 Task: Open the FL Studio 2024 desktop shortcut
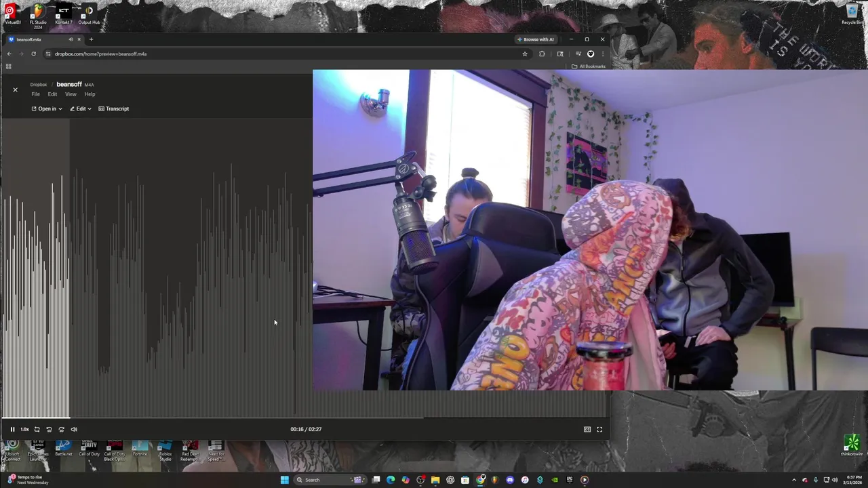pos(38,15)
